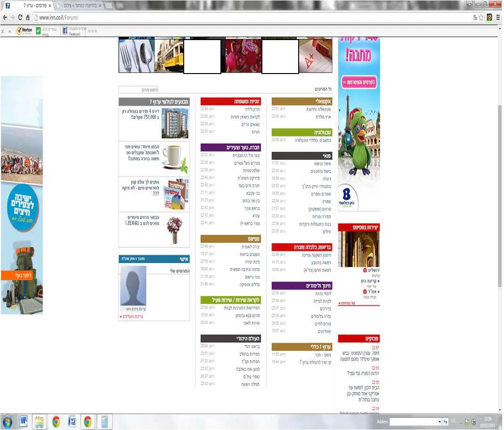Click the translate icon in the address bar

475,17
